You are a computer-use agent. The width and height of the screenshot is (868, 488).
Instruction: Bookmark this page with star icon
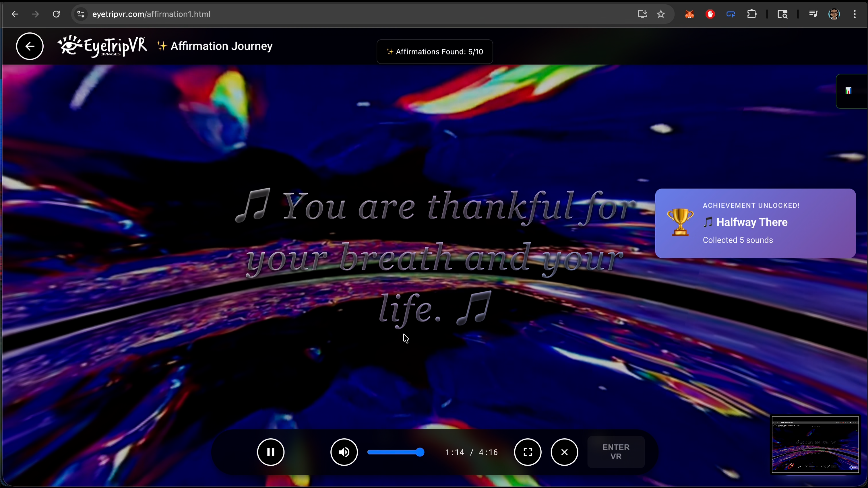click(x=661, y=14)
